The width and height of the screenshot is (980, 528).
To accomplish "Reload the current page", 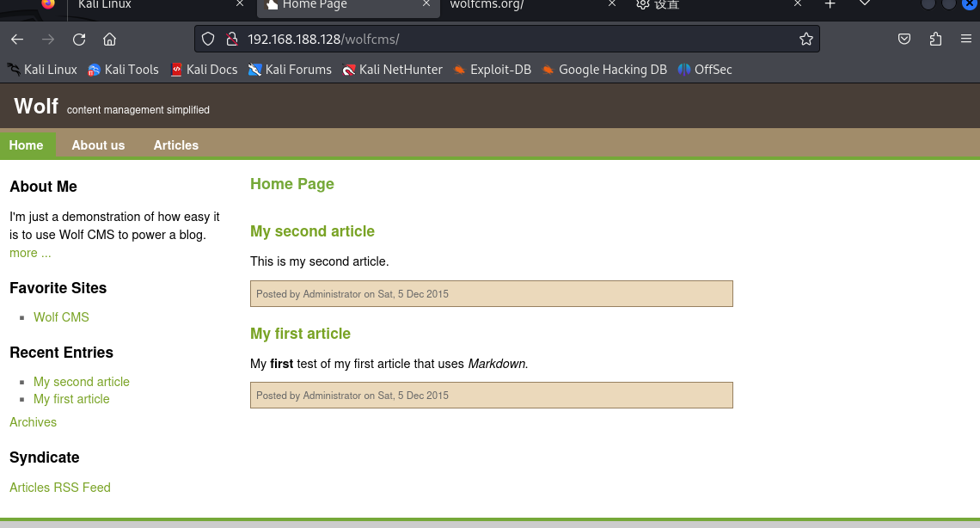I will tap(79, 40).
